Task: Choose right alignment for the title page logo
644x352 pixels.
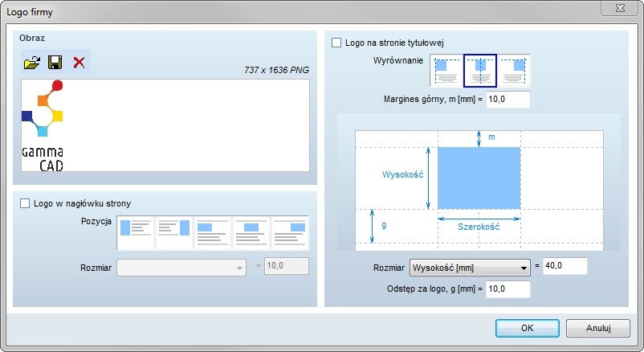Action: click(x=514, y=71)
